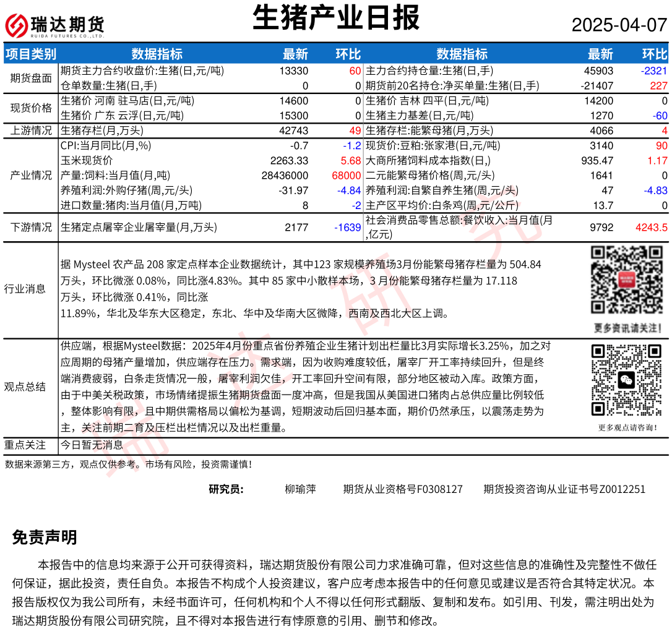Image resolution: width=672 pixels, height=629 pixels.
Task: Click the red change value 5.68
Action: [x=351, y=161]
